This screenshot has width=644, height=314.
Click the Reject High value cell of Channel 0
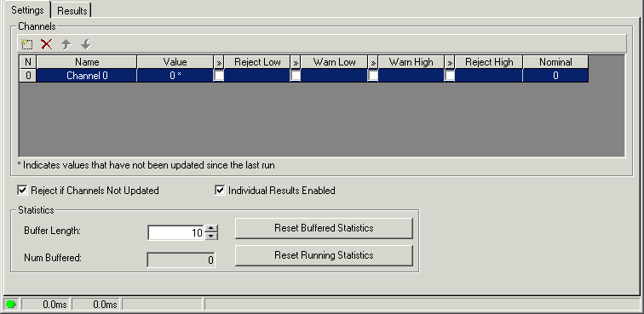click(x=489, y=76)
